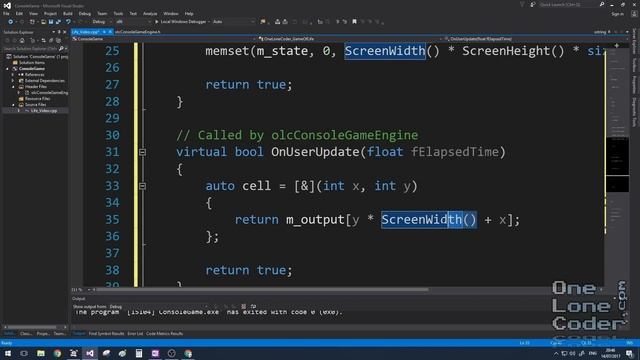The height and width of the screenshot is (360, 640).
Task: Click the bookmark toolbar icon
Action: coord(354,22)
